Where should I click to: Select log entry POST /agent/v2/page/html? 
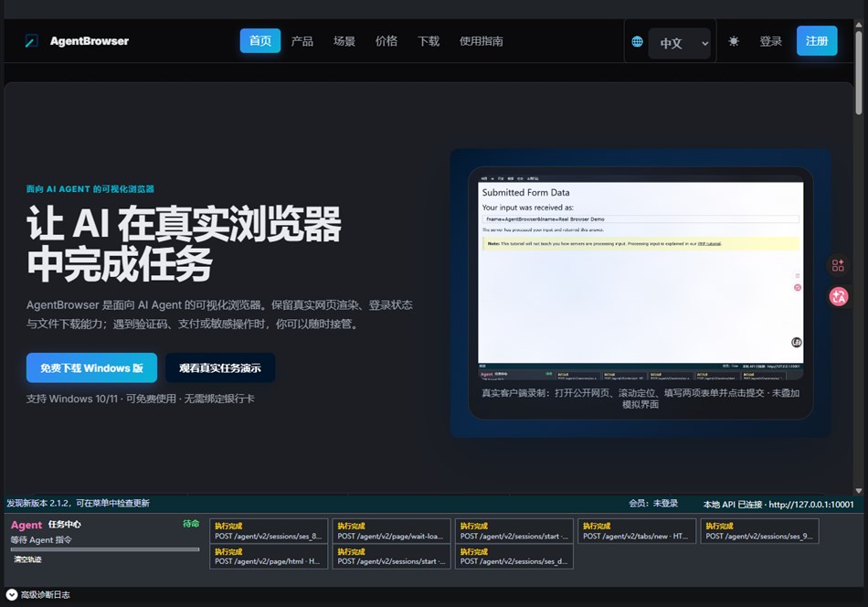(269, 557)
